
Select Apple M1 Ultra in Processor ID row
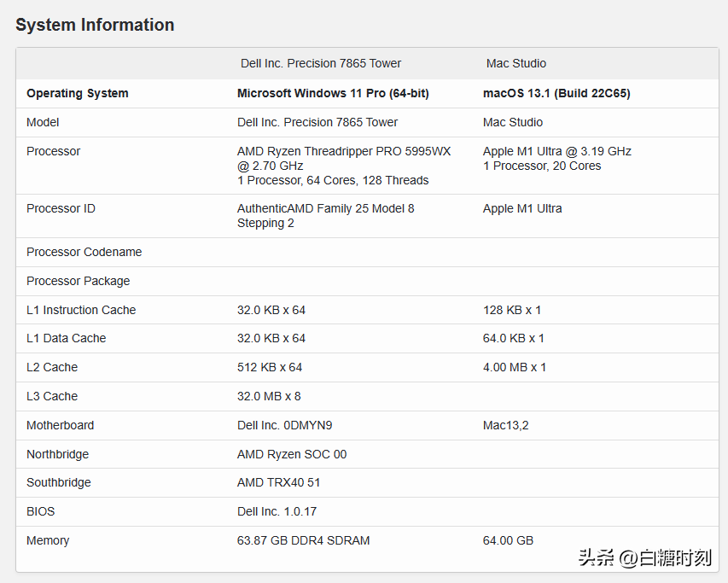click(x=522, y=208)
